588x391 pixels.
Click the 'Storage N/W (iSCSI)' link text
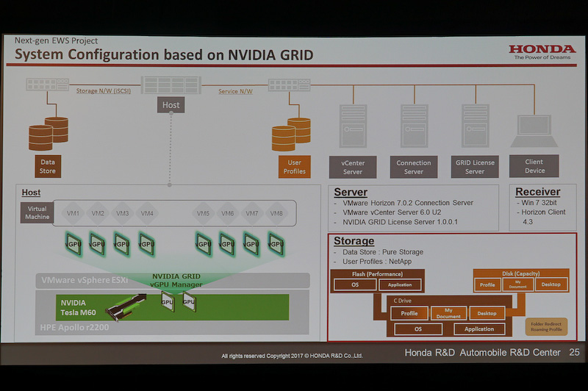click(x=104, y=90)
